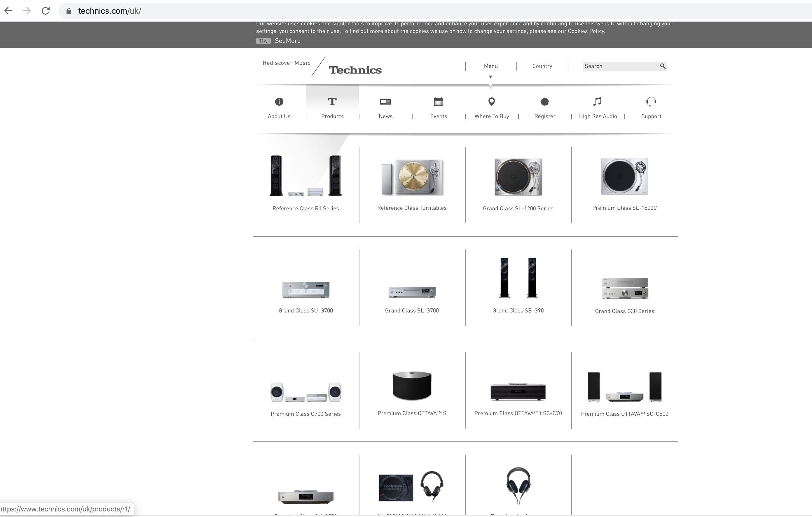The width and height of the screenshot is (812, 517).
Task: Open Grand Class SL-1200 Series thumbnail
Action: (518, 177)
